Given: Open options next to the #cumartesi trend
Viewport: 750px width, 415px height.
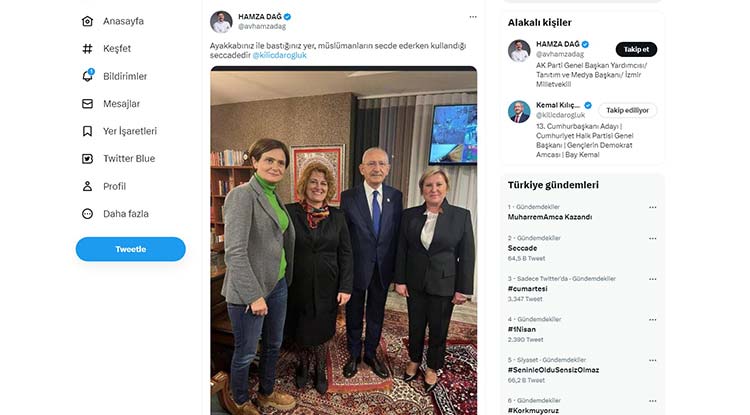Looking at the screenshot, I should point(652,279).
